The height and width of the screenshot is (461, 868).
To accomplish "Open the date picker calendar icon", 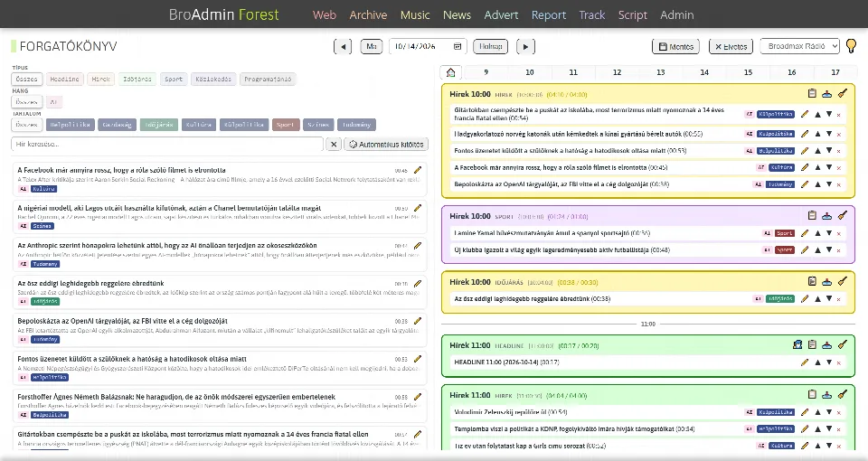I will coord(458,46).
